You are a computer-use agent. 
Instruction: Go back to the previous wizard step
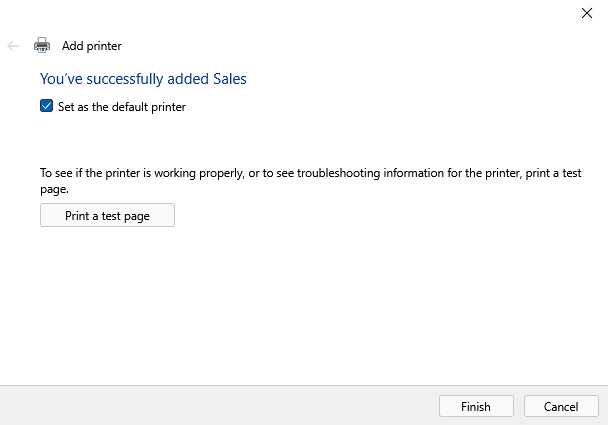[x=13, y=46]
